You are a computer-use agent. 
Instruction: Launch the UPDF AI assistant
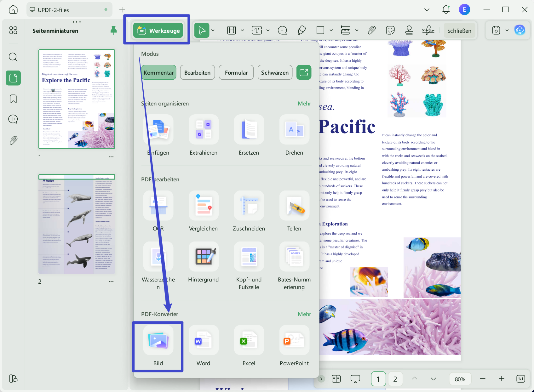point(520,30)
